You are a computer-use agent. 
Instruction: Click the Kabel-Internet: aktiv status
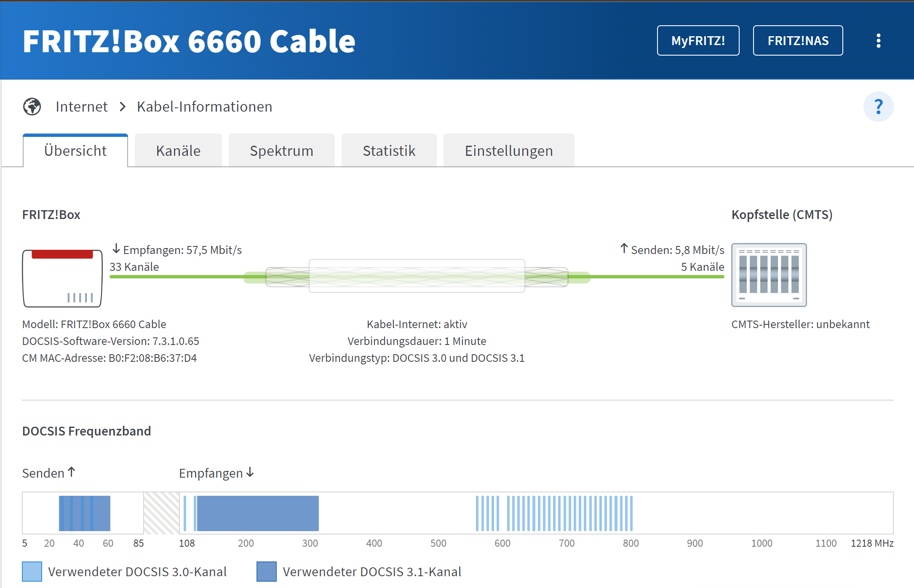(417, 324)
